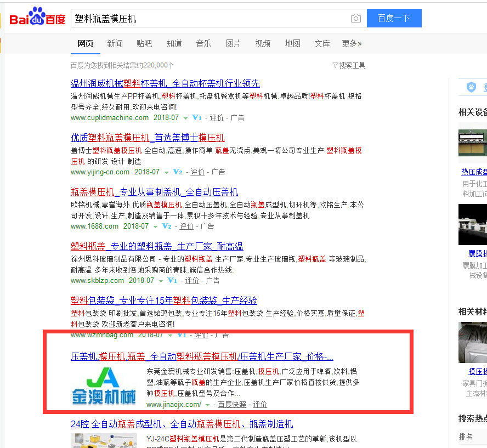Click V1 badge under cuplidmachine.com result
This screenshot has width=487, height=448.
click(x=197, y=118)
